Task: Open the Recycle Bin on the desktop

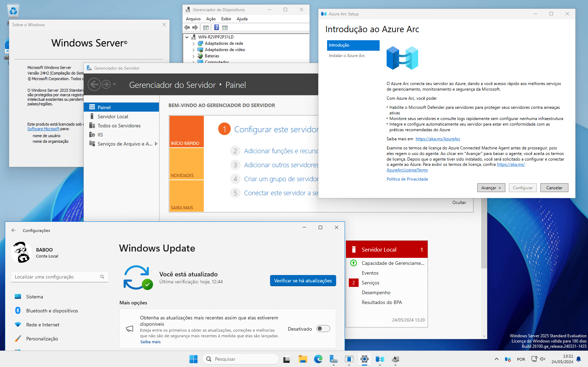Action: tap(13, 11)
